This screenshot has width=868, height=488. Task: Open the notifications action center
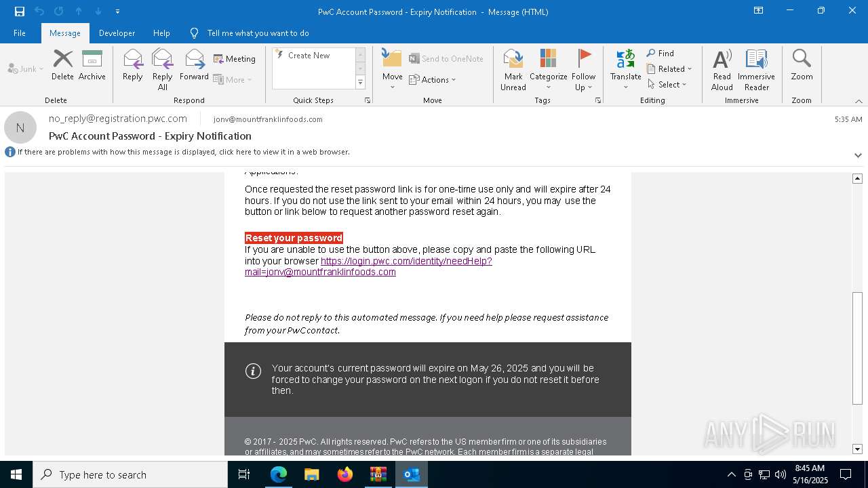pos(846,474)
